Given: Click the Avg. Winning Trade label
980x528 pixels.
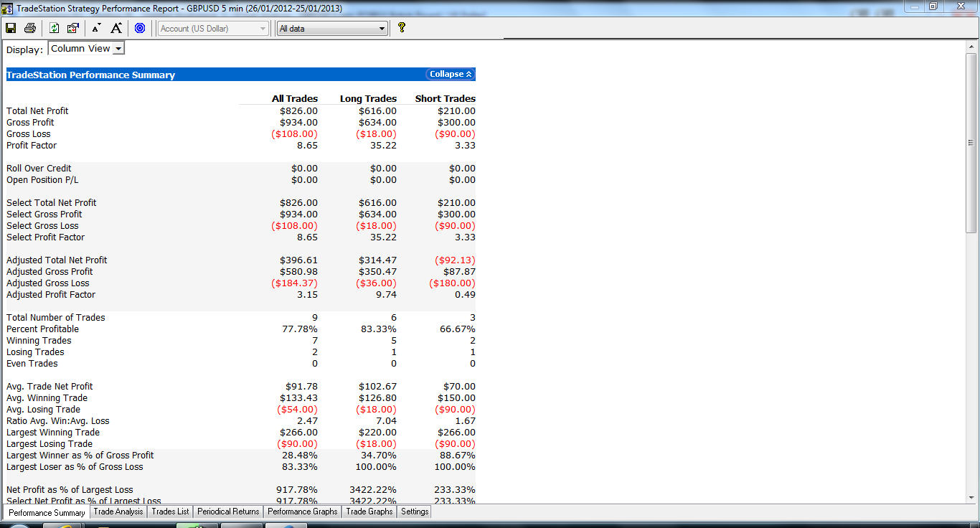Looking at the screenshot, I should (47, 398).
